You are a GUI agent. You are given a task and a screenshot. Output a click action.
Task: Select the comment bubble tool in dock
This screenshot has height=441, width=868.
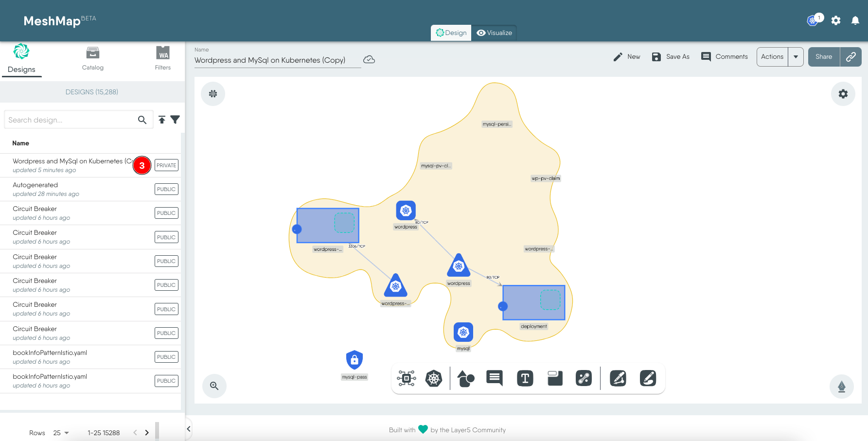coord(495,378)
